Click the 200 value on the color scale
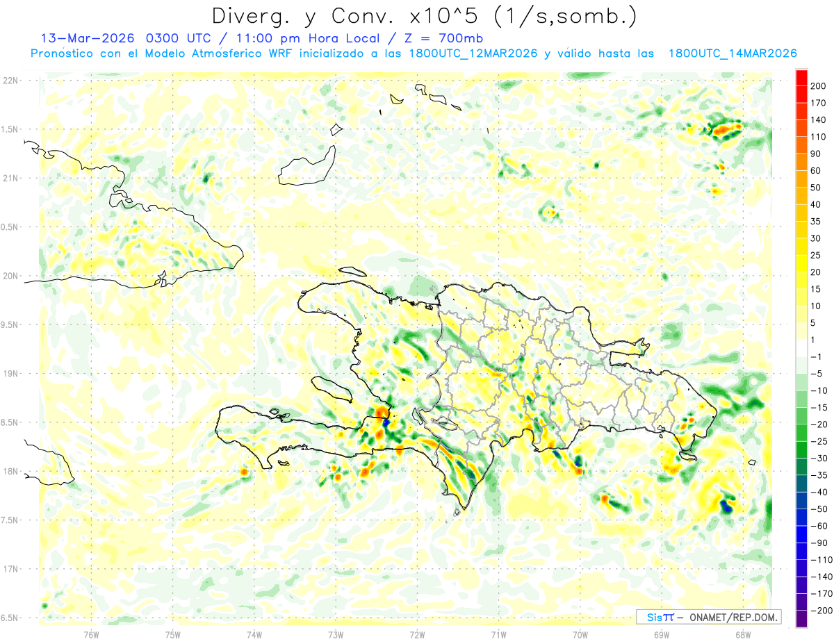 point(818,85)
